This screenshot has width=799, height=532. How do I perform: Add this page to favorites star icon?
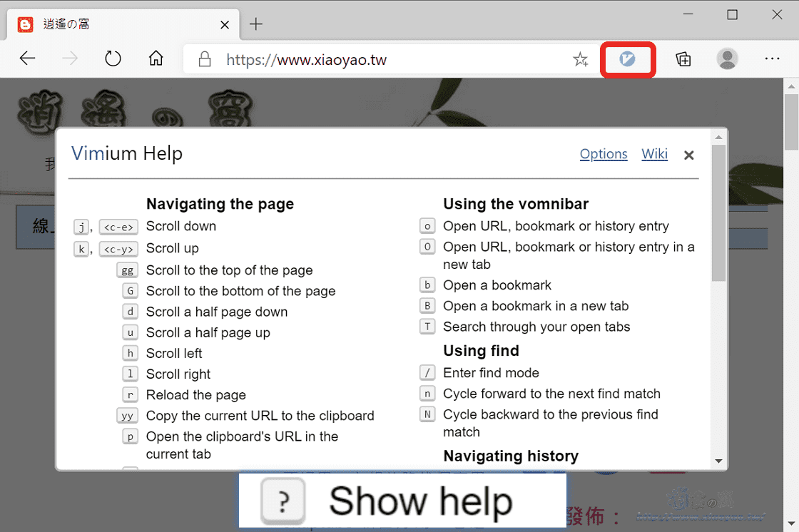(x=581, y=59)
